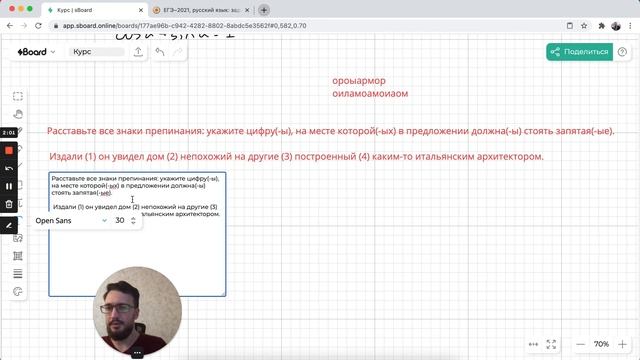Toggle fullscreen mode icon
Image resolution: width=640 pixels, height=360 pixels.
point(551,344)
